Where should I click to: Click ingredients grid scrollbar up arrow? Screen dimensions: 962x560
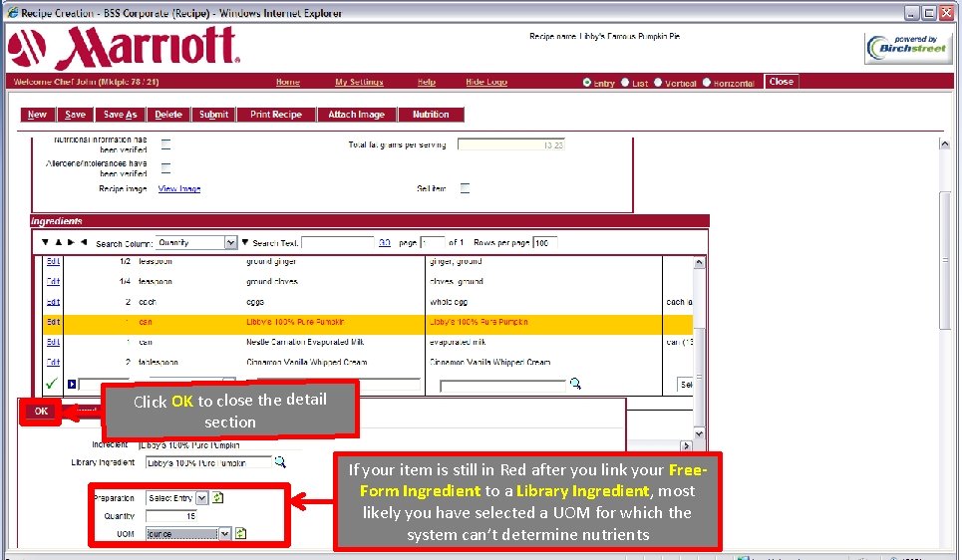(x=699, y=262)
